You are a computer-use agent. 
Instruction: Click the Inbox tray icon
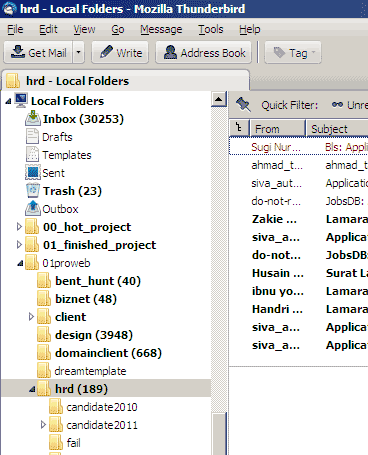coord(33,119)
